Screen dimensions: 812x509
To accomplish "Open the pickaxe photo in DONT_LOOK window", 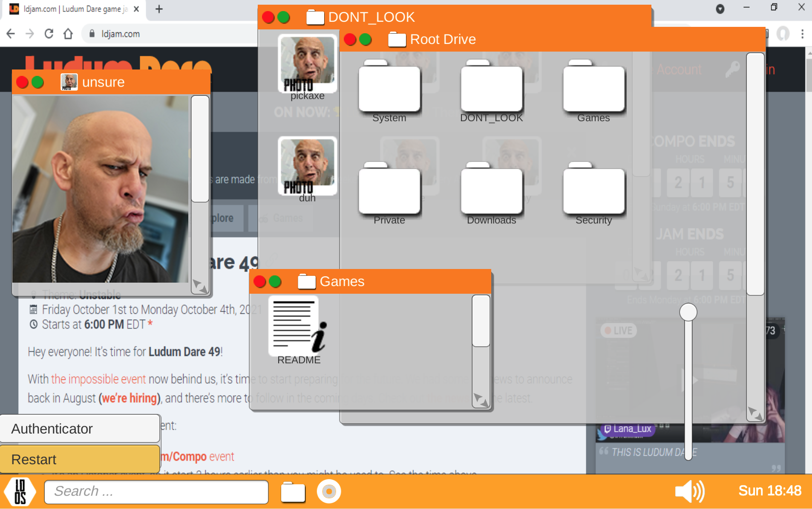I will point(307,64).
